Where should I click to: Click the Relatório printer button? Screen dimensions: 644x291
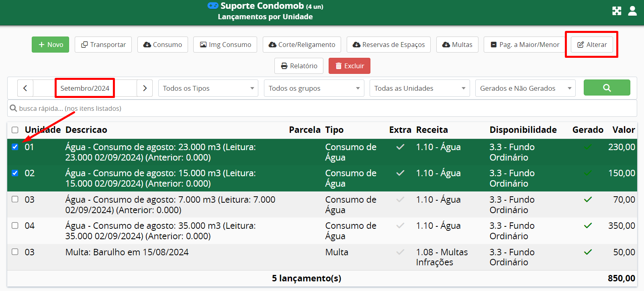pyautogui.click(x=299, y=66)
